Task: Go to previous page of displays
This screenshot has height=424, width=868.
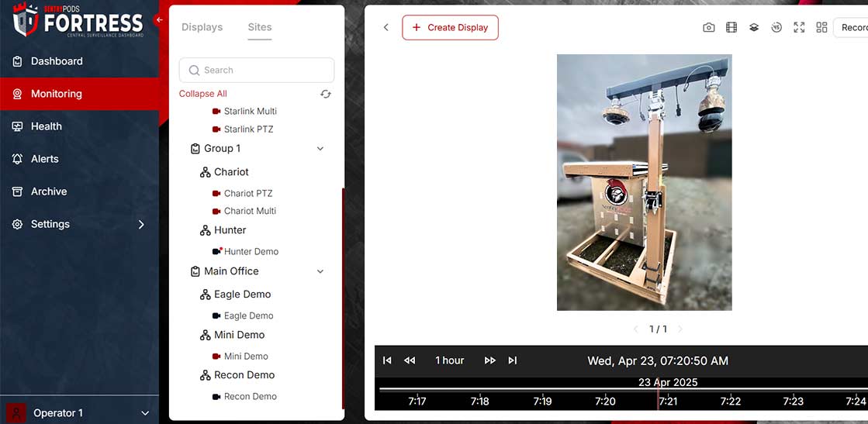Action: click(x=636, y=329)
